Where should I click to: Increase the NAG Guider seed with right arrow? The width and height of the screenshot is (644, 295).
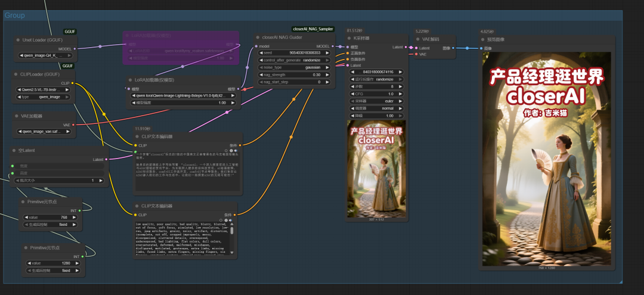327,52
